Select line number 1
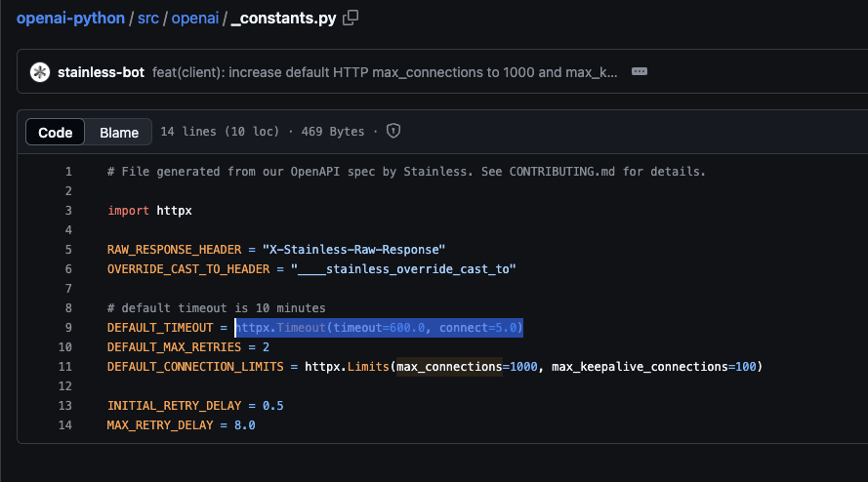 click(68, 172)
